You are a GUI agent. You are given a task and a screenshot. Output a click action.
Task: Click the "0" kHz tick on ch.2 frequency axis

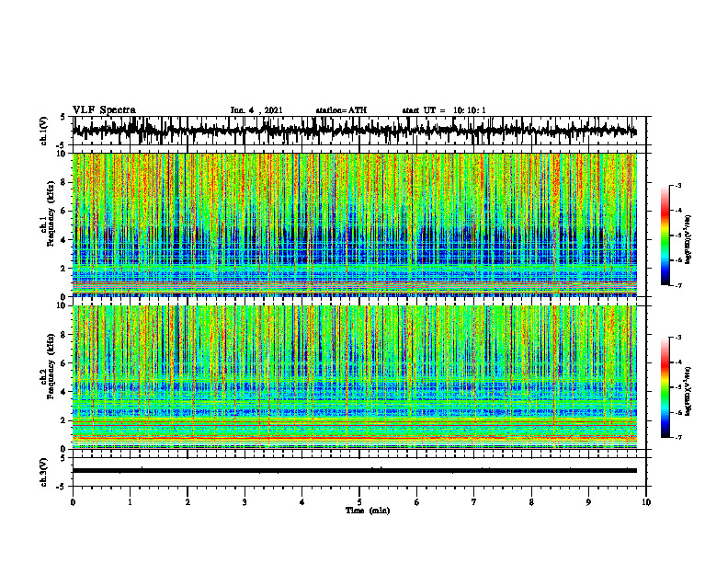tap(64, 449)
